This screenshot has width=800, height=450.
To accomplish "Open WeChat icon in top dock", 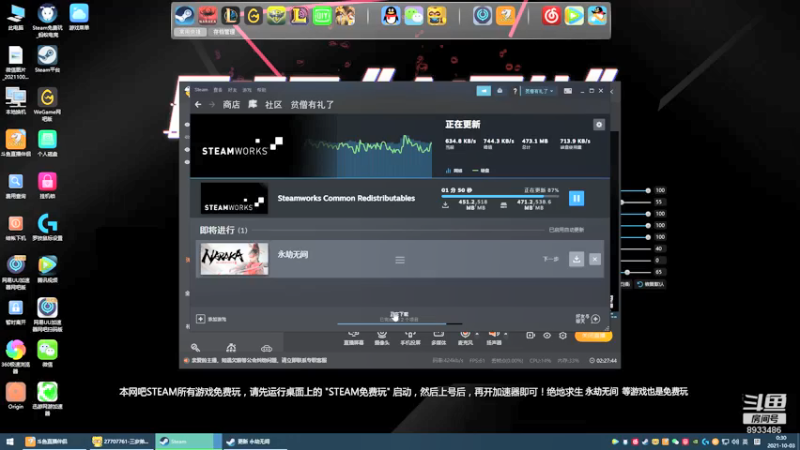I will click(x=414, y=15).
